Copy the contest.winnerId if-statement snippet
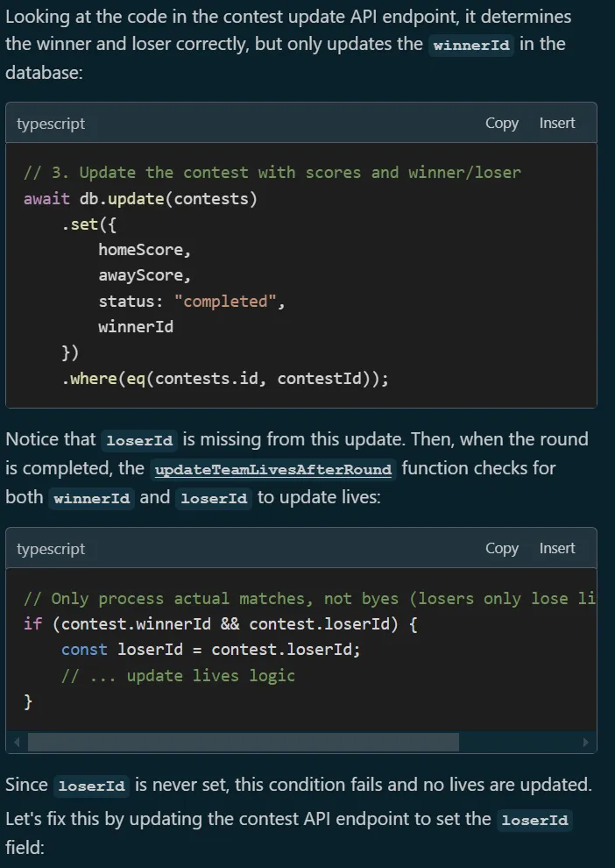The image size is (615, 868). coord(501,549)
